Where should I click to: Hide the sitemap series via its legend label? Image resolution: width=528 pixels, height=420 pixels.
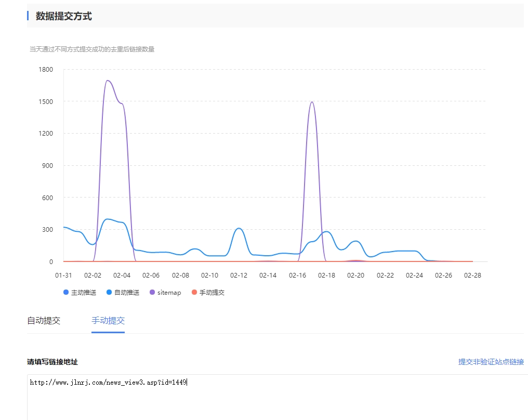[x=169, y=293]
